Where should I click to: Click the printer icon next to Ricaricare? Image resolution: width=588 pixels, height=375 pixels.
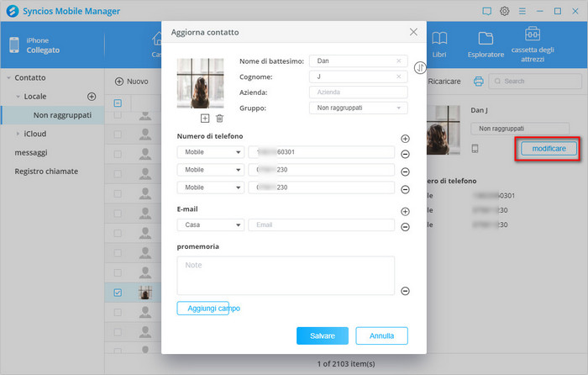pos(478,82)
